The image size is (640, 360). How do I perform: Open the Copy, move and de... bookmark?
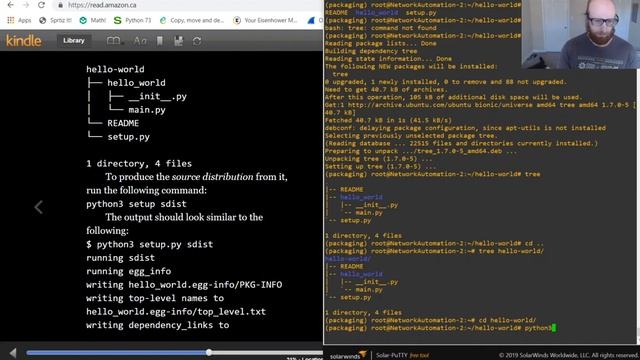point(191,20)
